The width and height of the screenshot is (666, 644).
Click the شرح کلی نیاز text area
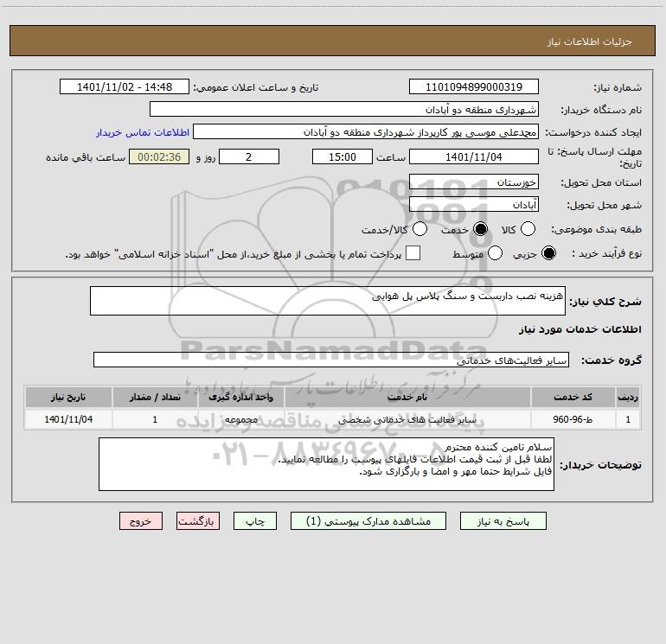click(328, 301)
